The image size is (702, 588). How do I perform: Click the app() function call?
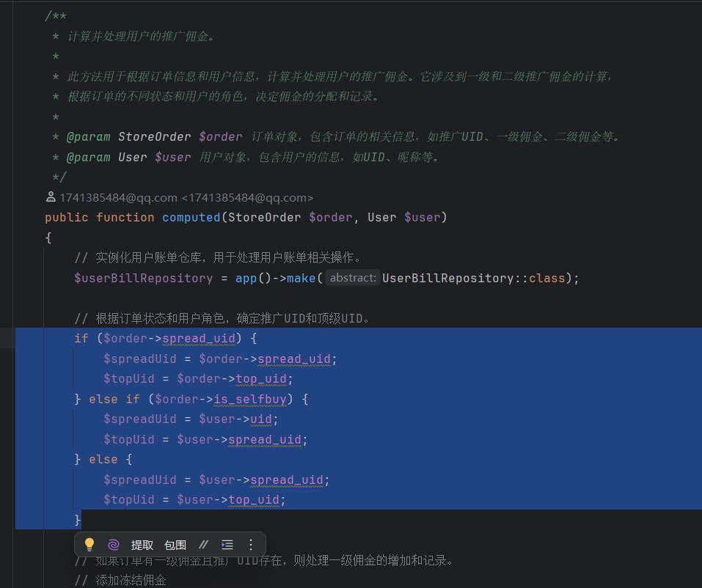click(x=253, y=278)
